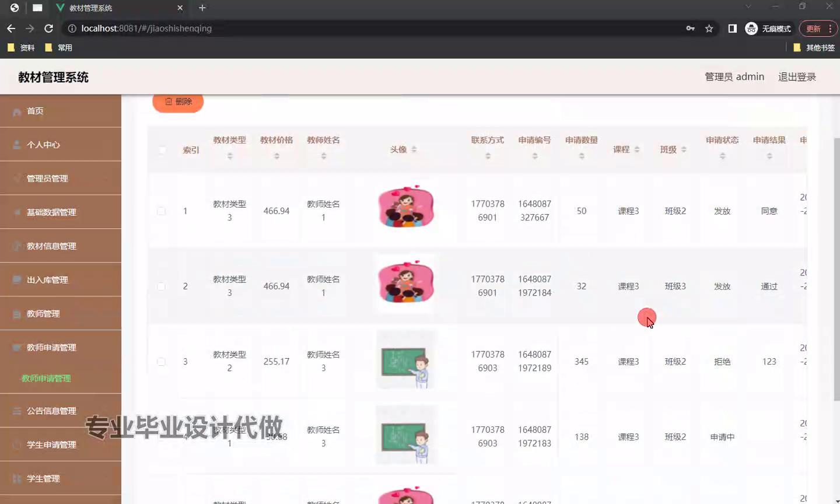Image resolution: width=840 pixels, height=504 pixels.
Task: Reload the page with refresh icon
Action: click(x=49, y=28)
